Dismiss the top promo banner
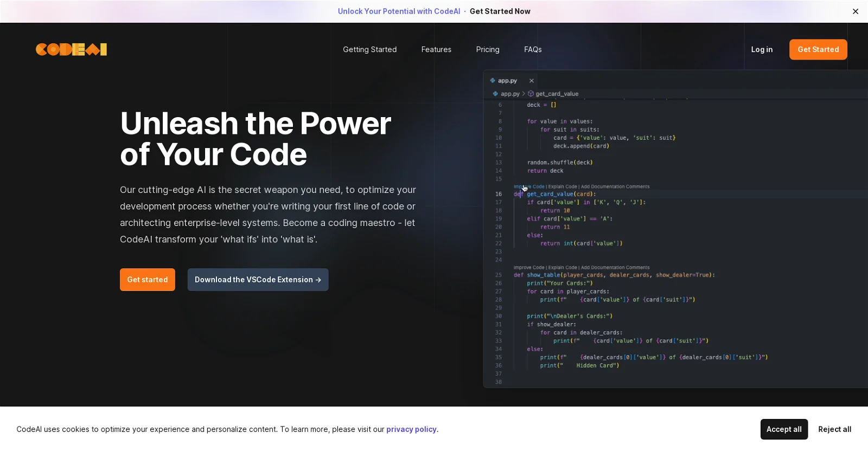This screenshot has width=868, height=452. [x=855, y=11]
